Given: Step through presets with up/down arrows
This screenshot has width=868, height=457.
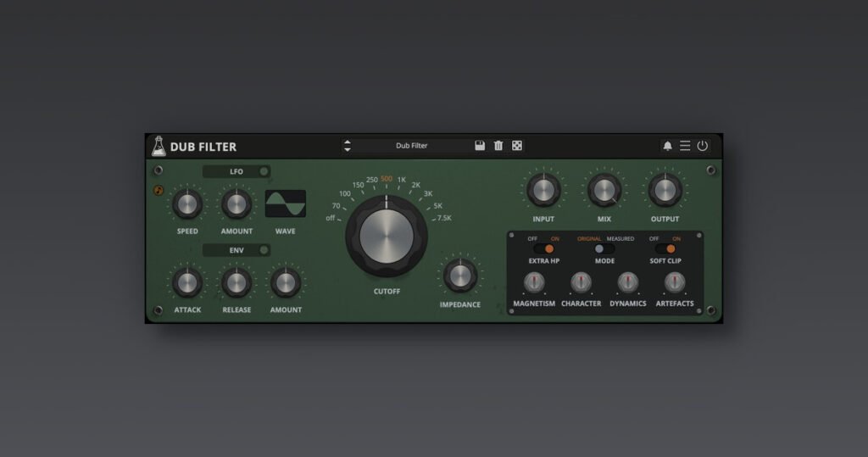Looking at the screenshot, I should [x=347, y=146].
